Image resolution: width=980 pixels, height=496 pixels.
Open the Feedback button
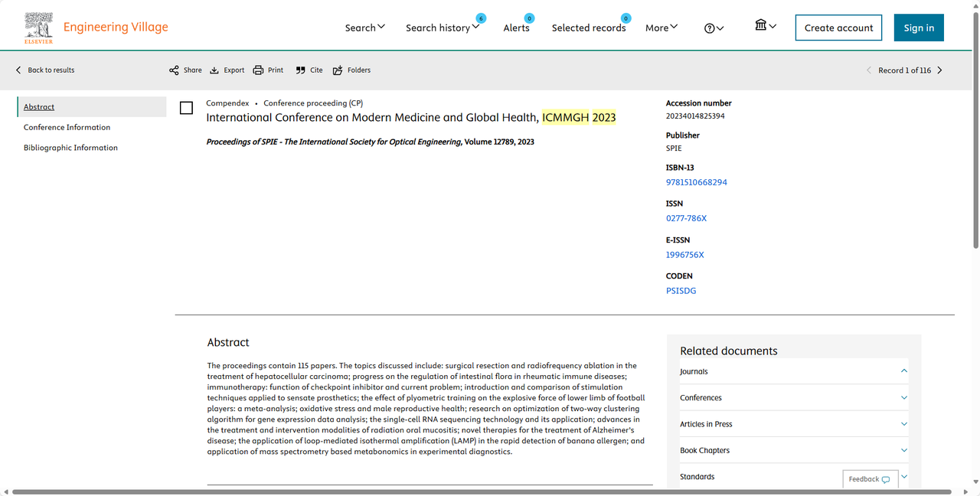[x=869, y=479]
